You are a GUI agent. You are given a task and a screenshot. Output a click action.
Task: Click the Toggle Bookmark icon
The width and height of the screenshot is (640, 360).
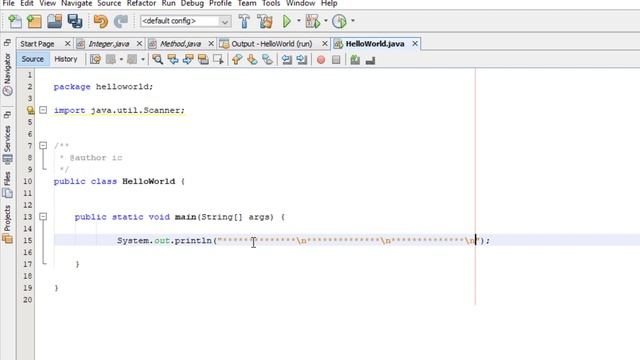click(x=267, y=60)
